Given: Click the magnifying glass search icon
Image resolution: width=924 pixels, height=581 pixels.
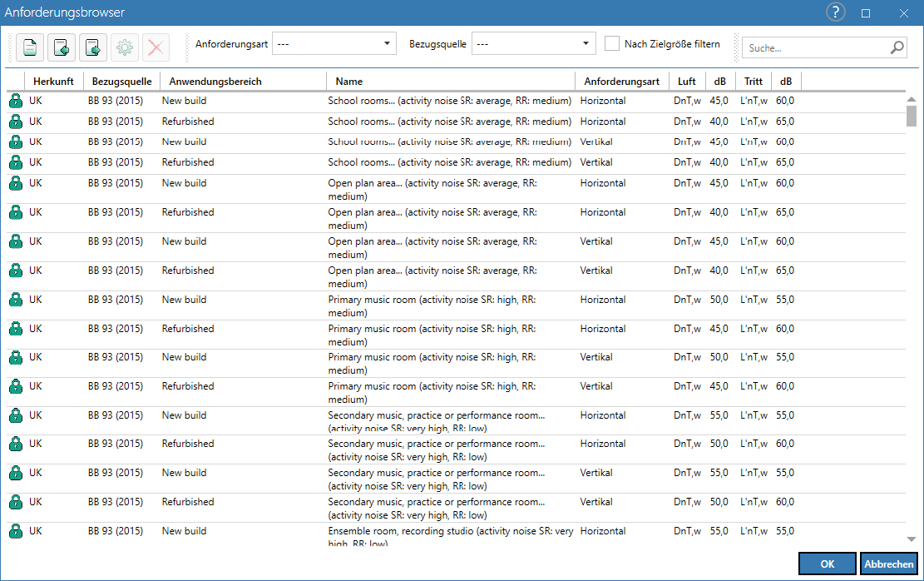Looking at the screenshot, I should coord(897,47).
